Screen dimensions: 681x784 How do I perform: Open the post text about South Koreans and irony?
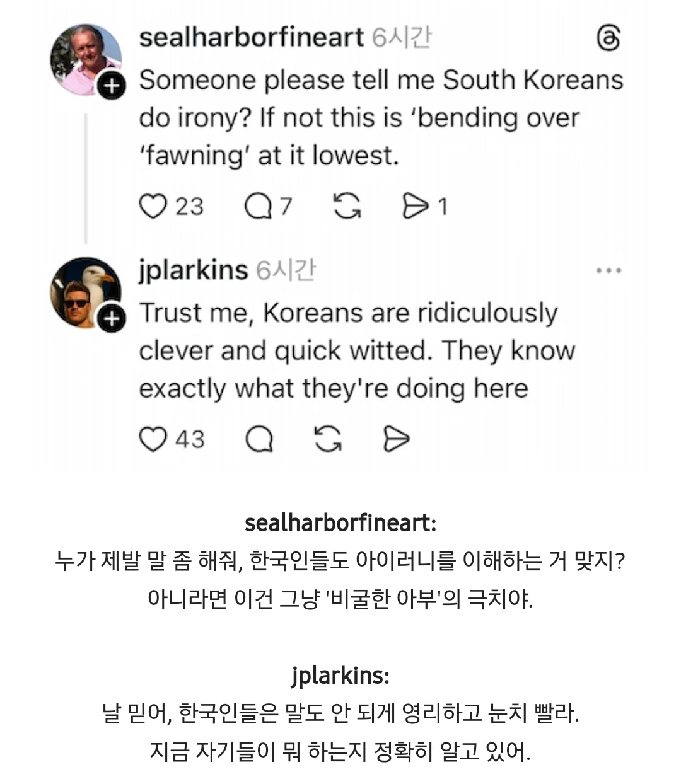pyautogui.click(x=380, y=118)
